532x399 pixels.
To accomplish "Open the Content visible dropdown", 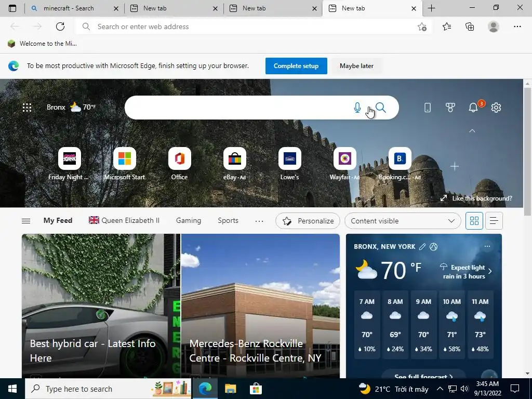I will [x=403, y=221].
